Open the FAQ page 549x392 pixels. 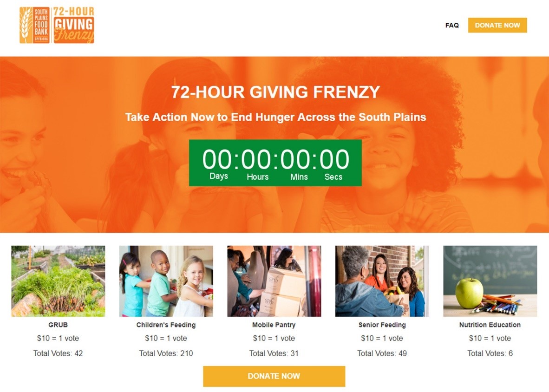click(451, 25)
